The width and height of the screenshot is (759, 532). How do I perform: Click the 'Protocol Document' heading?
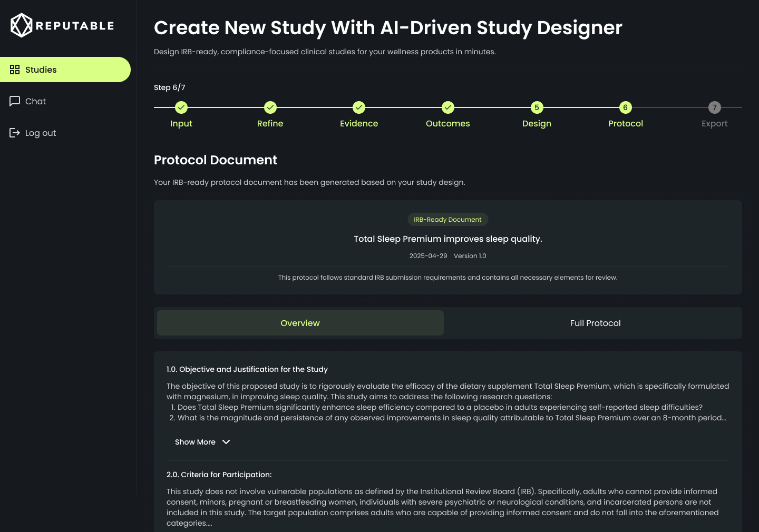pos(216,160)
